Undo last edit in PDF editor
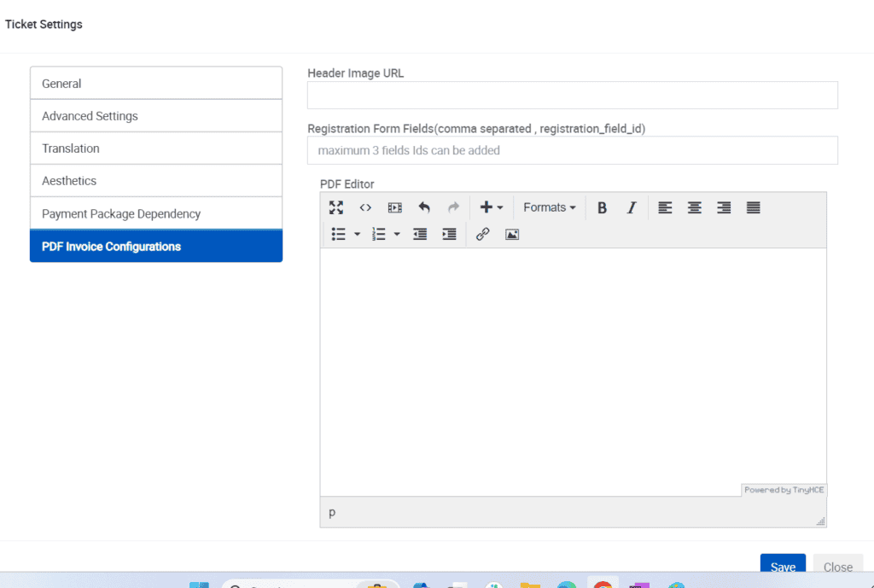Viewport: 874px width, 588px height. point(424,208)
